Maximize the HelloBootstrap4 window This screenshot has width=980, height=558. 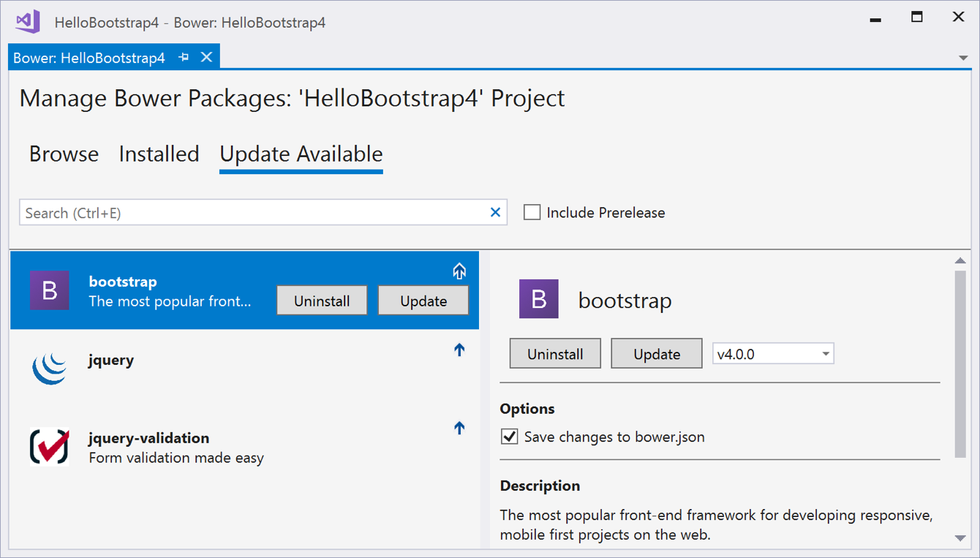tap(917, 18)
